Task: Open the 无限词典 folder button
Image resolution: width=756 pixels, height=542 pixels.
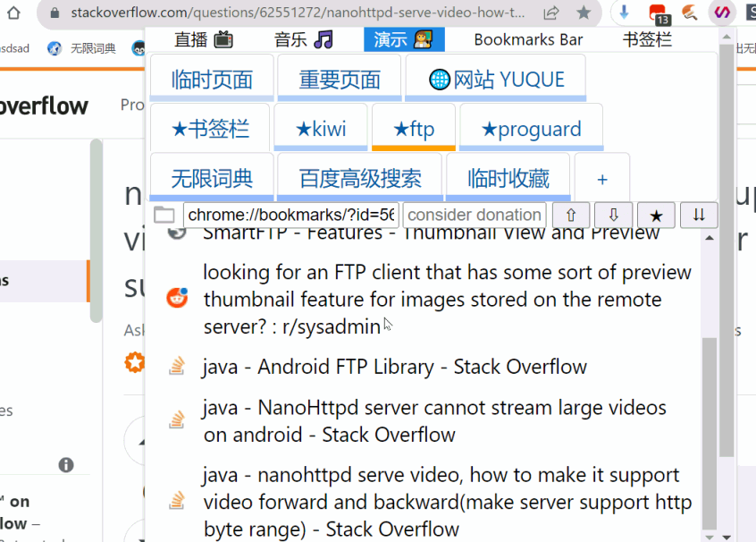Action: [x=212, y=178]
